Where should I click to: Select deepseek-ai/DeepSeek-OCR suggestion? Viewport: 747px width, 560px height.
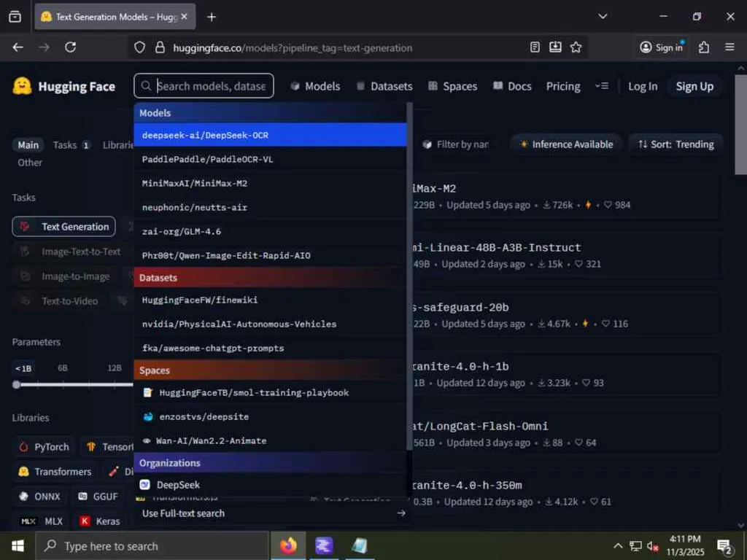coord(270,135)
